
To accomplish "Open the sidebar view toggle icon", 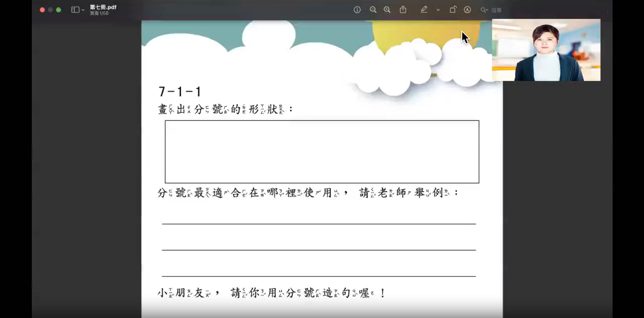I will 75,10.
